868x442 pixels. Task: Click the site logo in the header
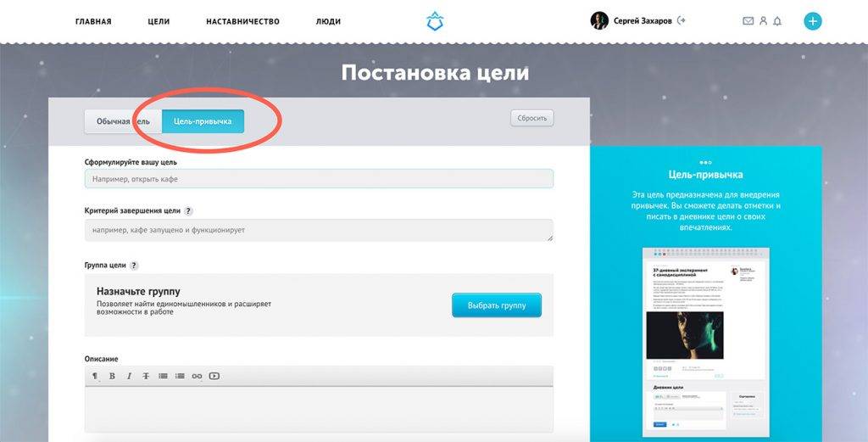435,21
